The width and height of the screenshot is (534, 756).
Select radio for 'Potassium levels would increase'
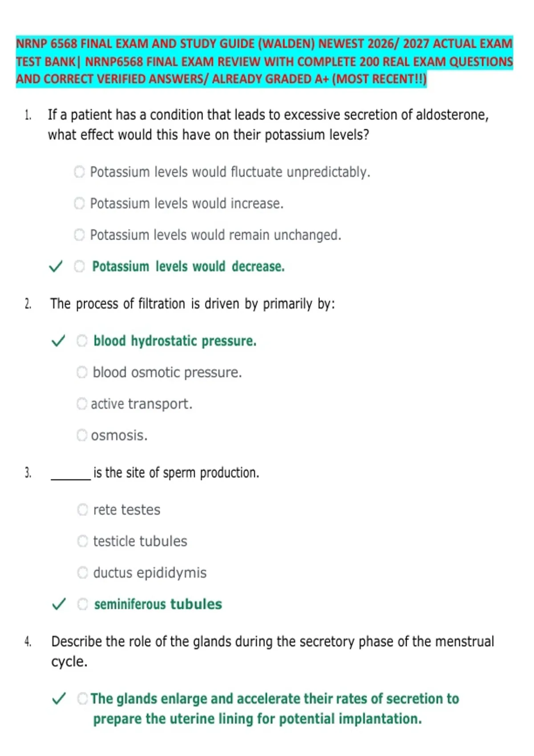click(79, 203)
